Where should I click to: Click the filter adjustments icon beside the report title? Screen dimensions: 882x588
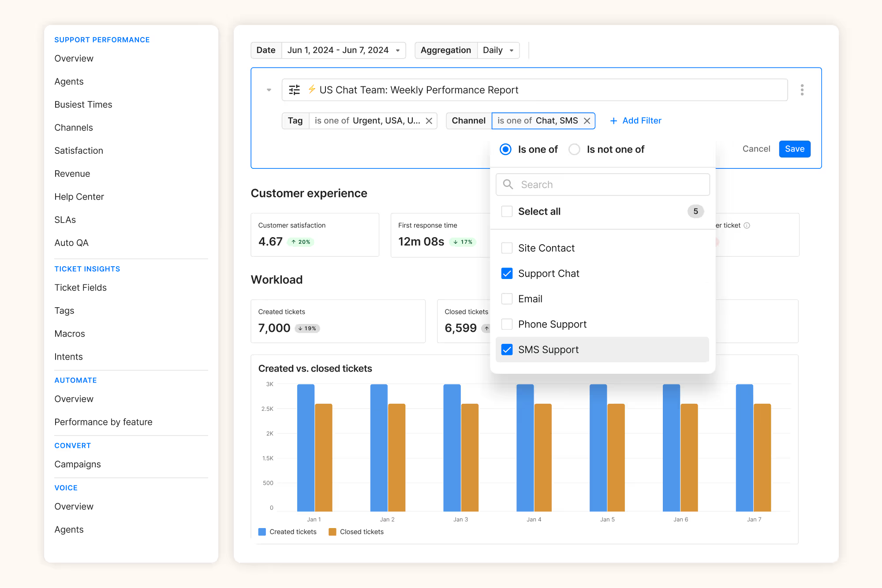(x=295, y=89)
